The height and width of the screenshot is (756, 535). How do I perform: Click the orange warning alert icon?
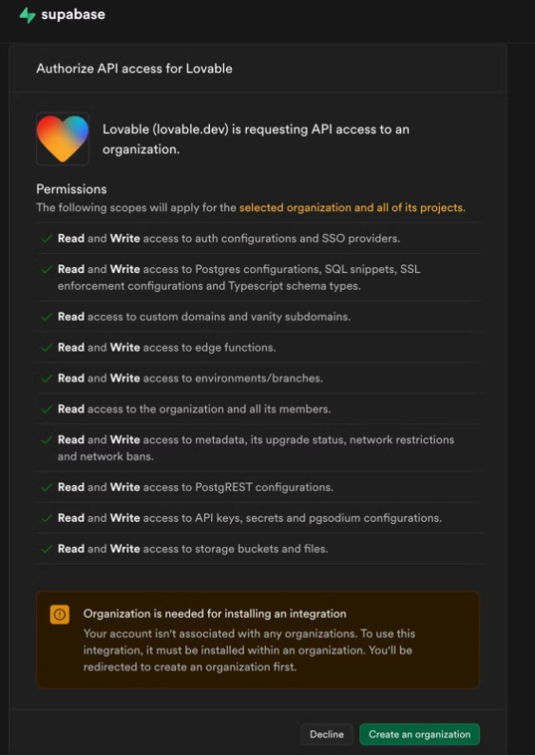click(60, 614)
